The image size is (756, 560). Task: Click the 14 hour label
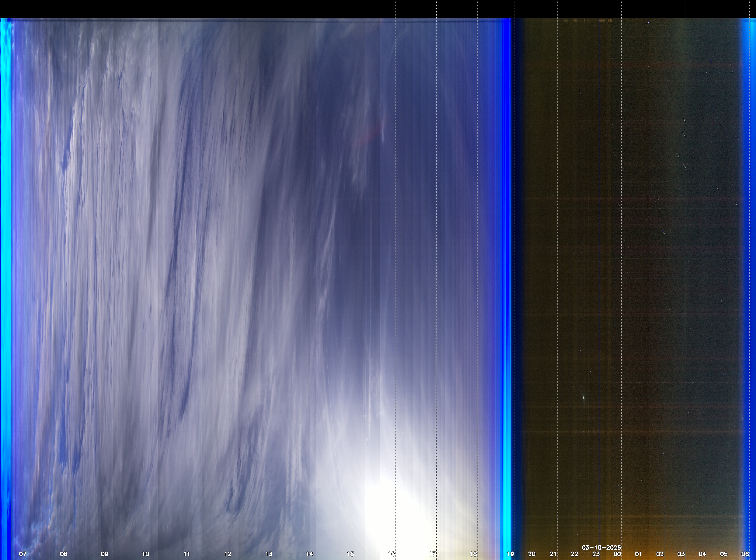point(310,554)
